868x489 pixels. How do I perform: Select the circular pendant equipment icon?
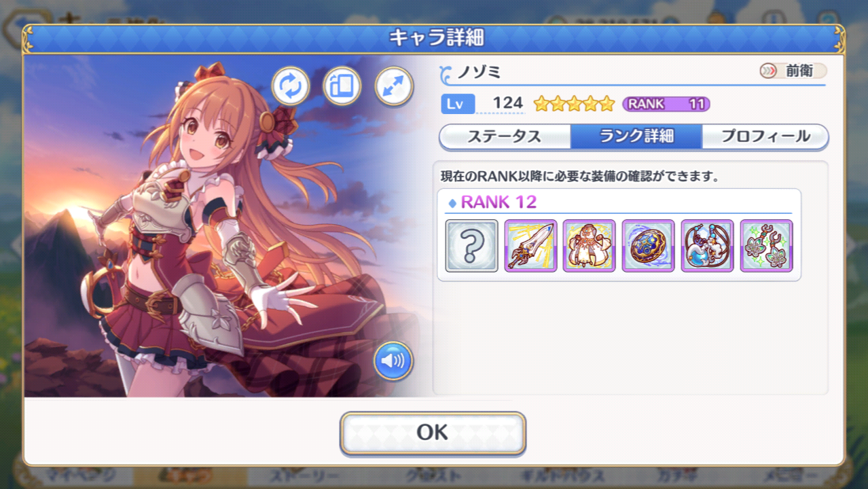[707, 246]
